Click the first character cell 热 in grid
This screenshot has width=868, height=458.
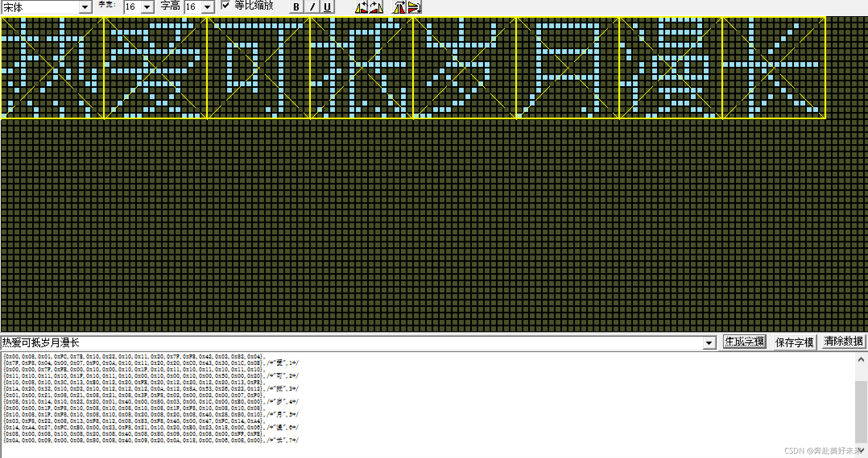[52, 68]
